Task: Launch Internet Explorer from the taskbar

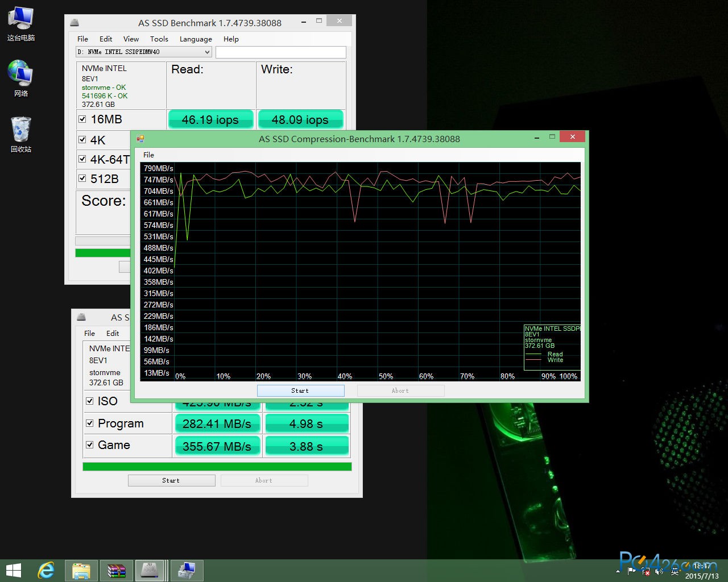Action: (46, 570)
